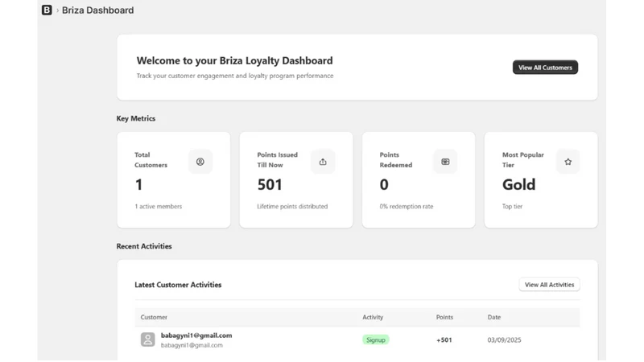Click the Briza B logo icon
Image resolution: width=644 pixels, height=362 pixels.
pos(47,10)
